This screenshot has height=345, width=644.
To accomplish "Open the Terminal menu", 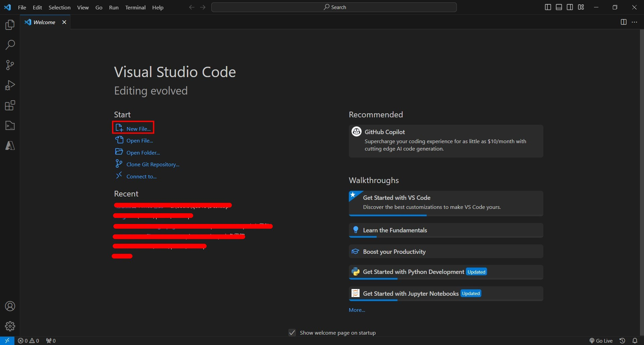I will click(x=136, y=7).
